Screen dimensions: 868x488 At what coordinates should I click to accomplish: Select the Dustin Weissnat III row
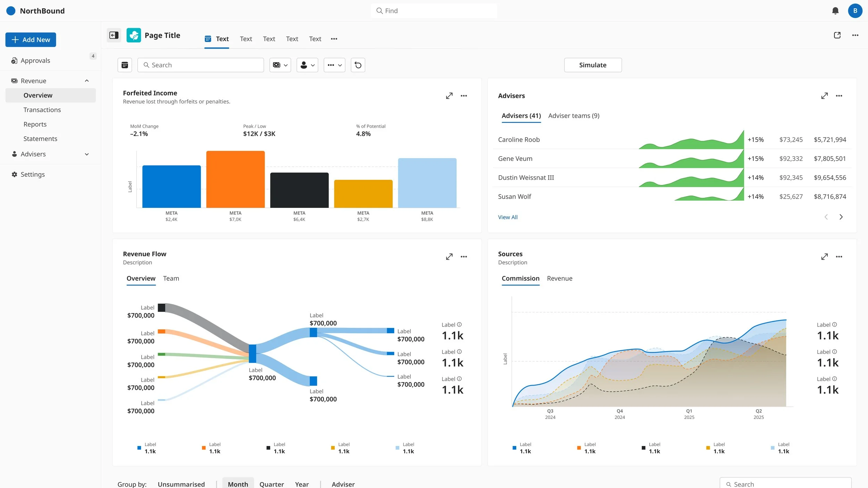pos(672,178)
